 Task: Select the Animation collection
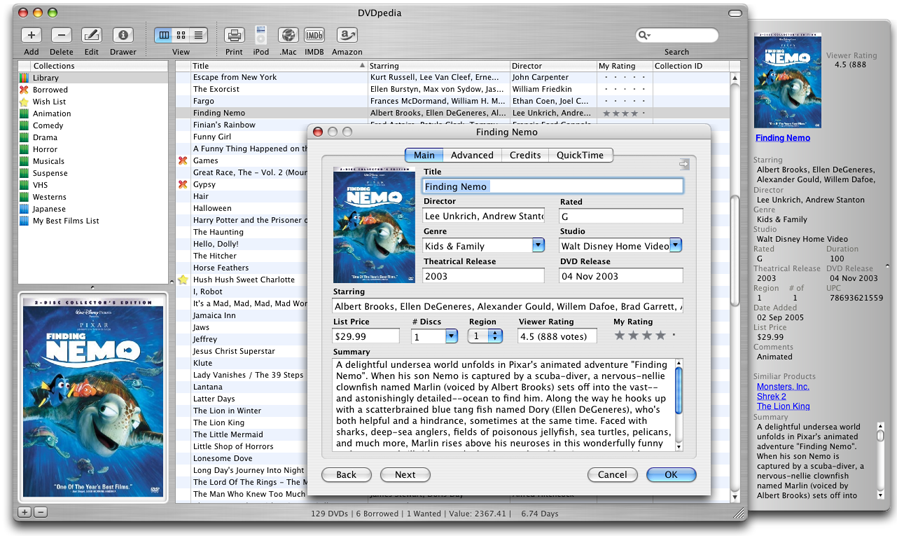point(93,114)
